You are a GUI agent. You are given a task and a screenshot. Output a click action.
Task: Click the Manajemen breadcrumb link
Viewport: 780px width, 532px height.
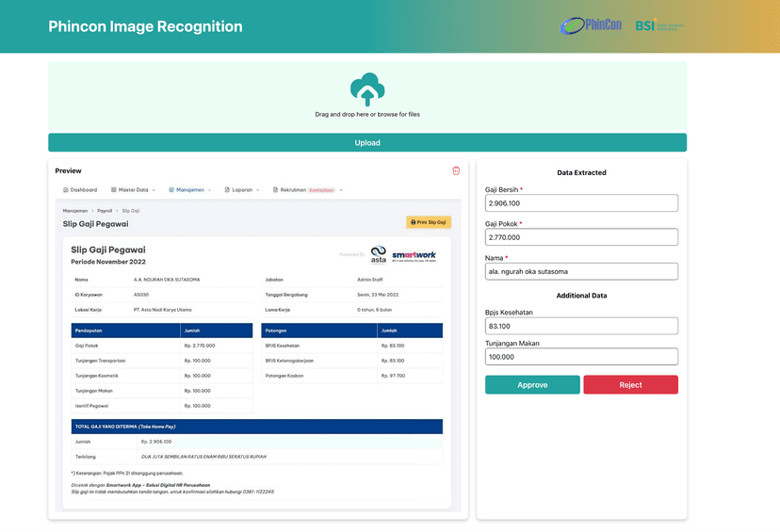click(75, 211)
